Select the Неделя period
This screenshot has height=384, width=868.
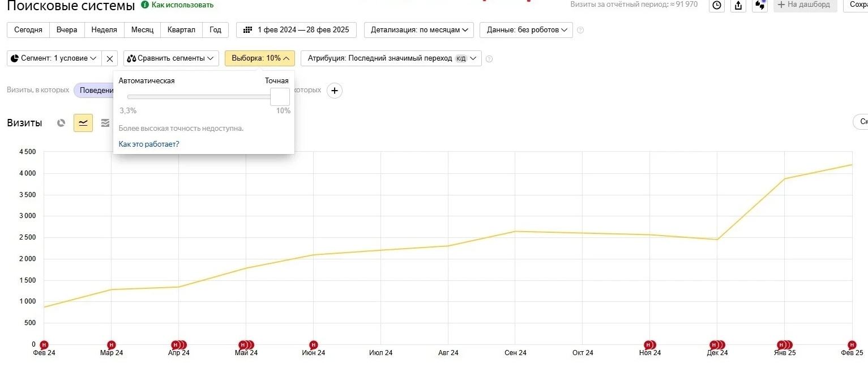pyautogui.click(x=104, y=30)
